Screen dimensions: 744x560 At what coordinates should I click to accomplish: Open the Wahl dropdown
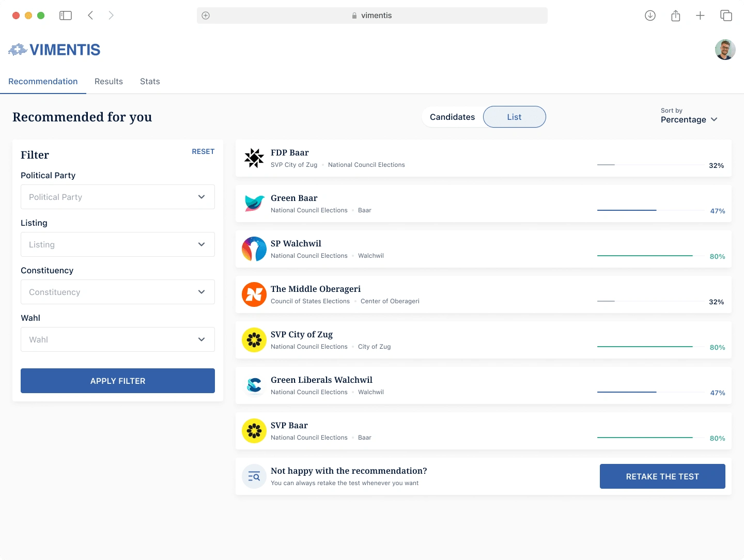(x=118, y=339)
